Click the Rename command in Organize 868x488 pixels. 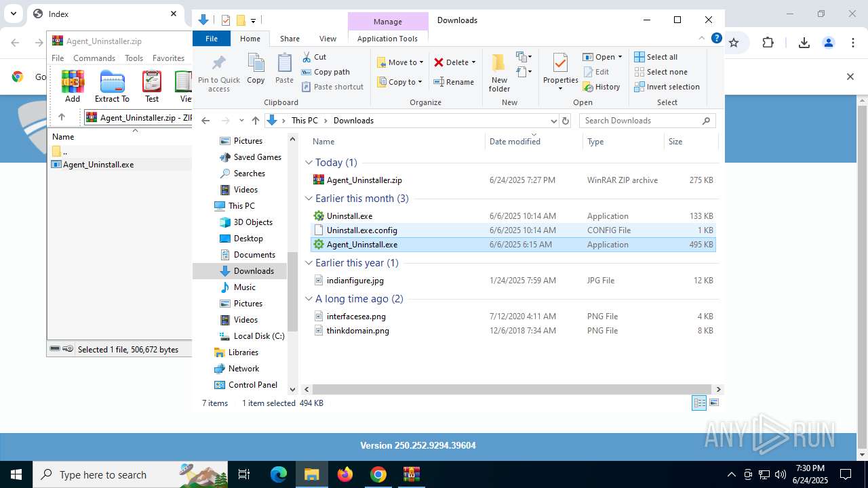pos(454,82)
